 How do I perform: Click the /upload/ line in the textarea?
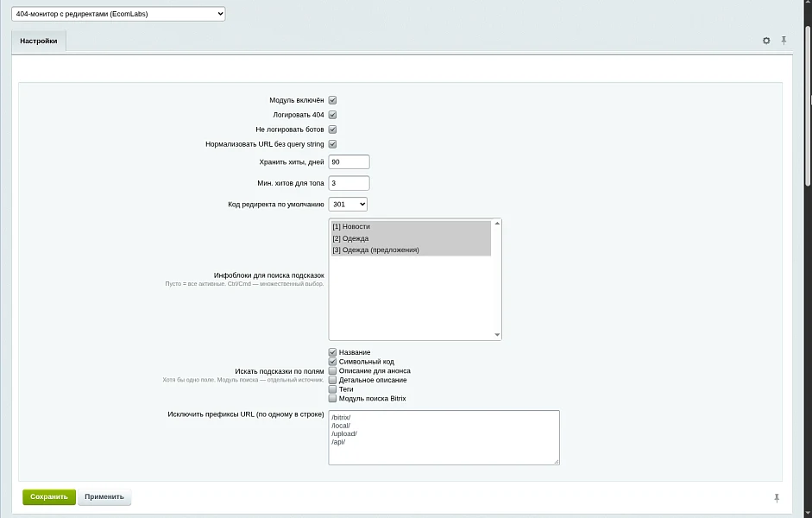tap(344, 433)
